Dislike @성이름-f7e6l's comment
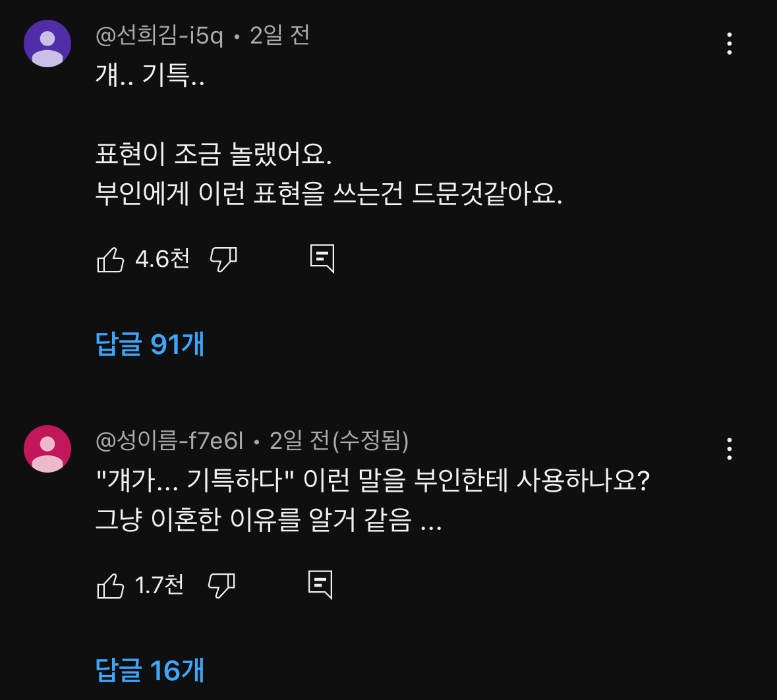 [223, 585]
